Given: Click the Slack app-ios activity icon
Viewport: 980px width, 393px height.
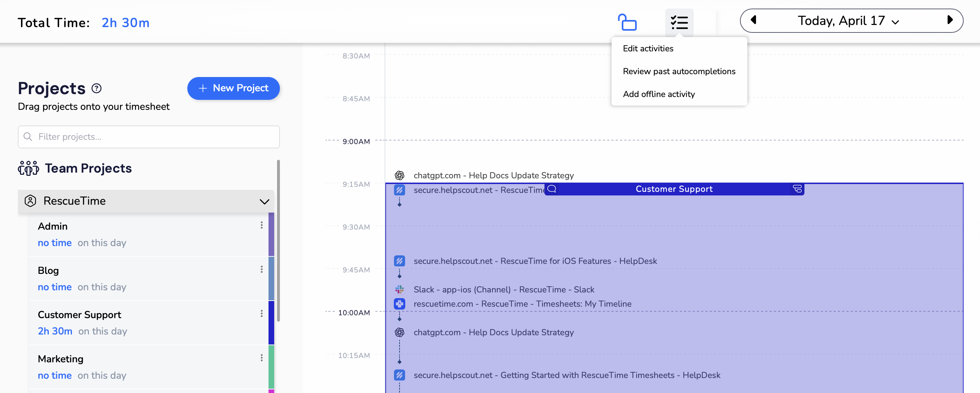Looking at the screenshot, I should (400, 290).
